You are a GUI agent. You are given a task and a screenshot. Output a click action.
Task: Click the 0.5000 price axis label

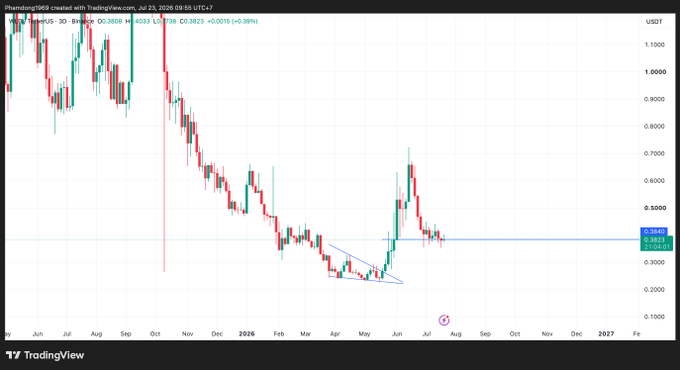(654, 208)
